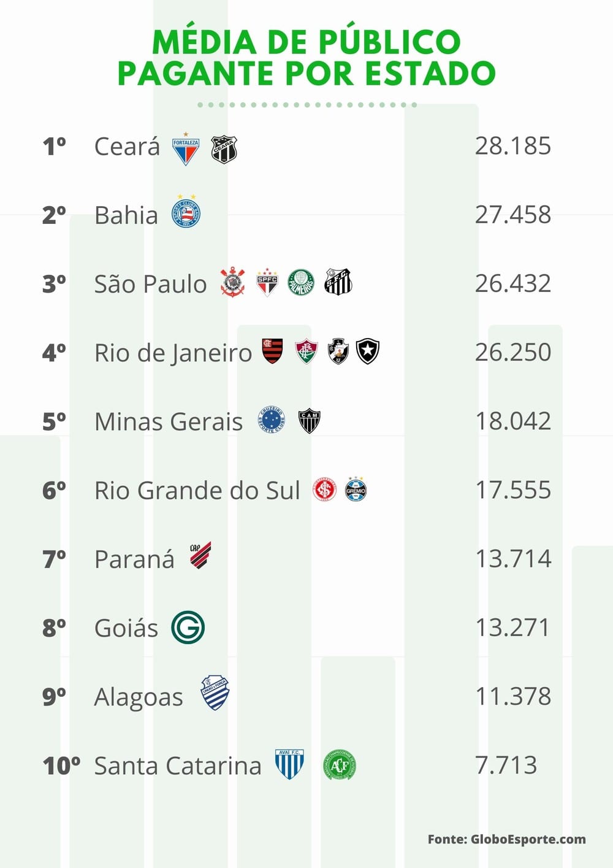
Task: Click the Fonte: GloboEsporte.com text
Action: point(506,839)
